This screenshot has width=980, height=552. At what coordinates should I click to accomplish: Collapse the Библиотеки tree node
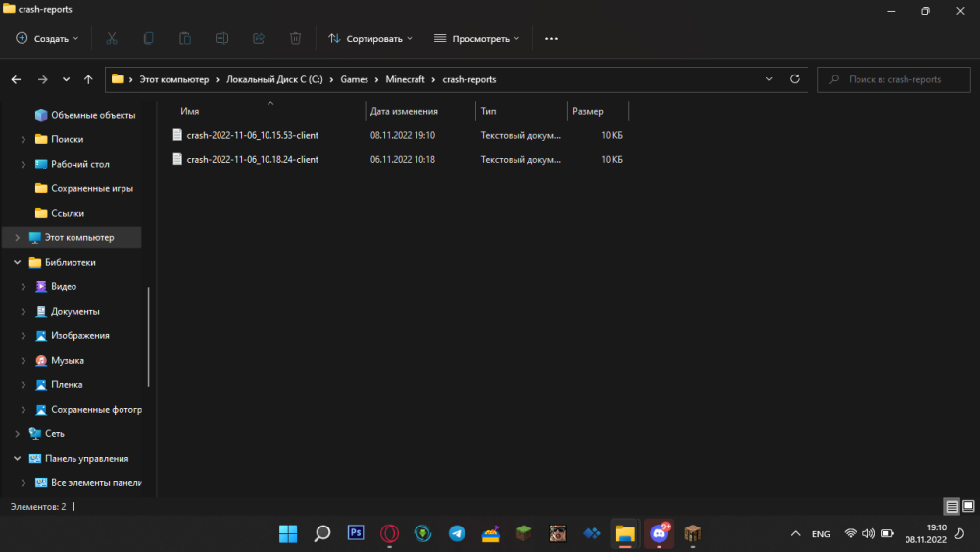coord(17,262)
